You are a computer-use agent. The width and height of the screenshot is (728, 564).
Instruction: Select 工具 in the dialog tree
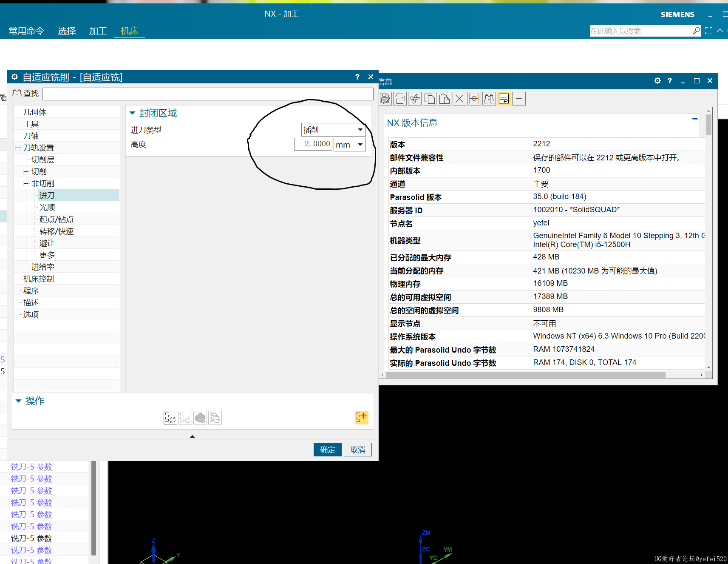(x=31, y=124)
